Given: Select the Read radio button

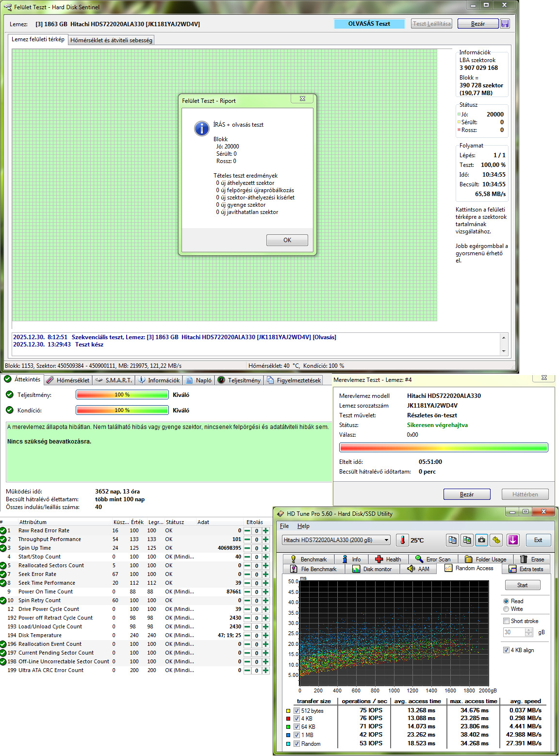Looking at the screenshot, I should (506, 601).
